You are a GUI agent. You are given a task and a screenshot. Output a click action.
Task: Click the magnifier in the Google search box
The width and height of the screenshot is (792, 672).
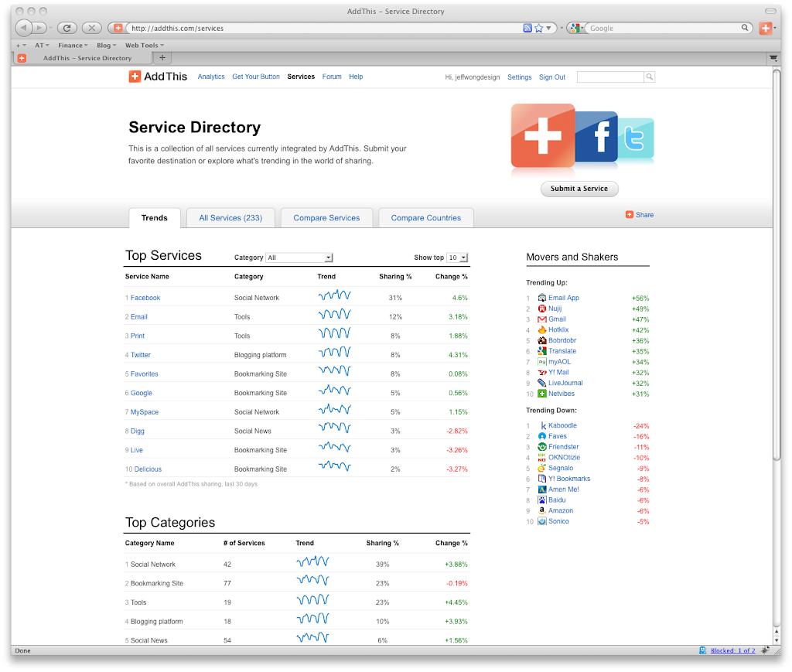point(745,28)
